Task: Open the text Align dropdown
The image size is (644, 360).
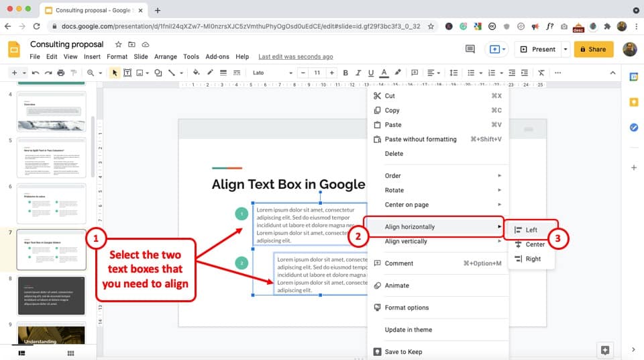Action: (433, 73)
